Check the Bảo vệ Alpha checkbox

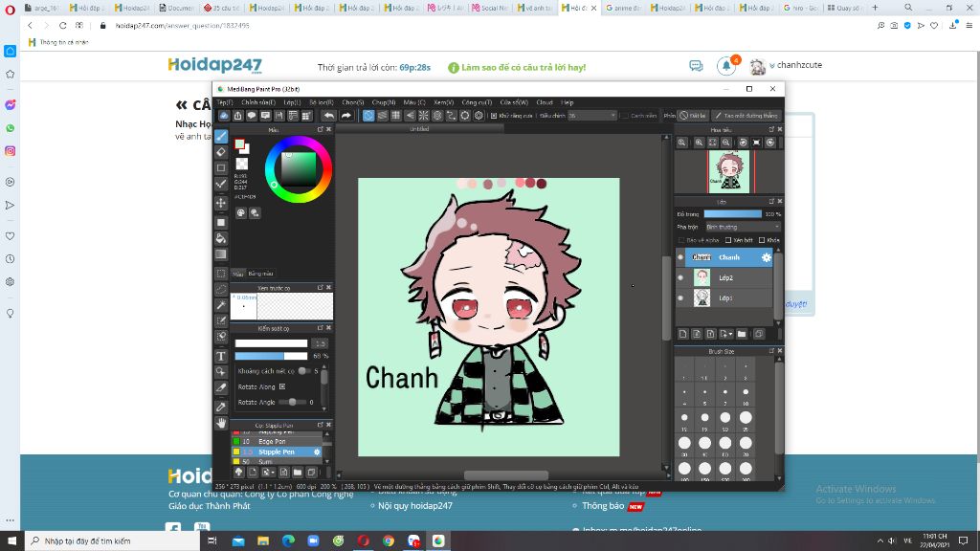click(681, 240)
